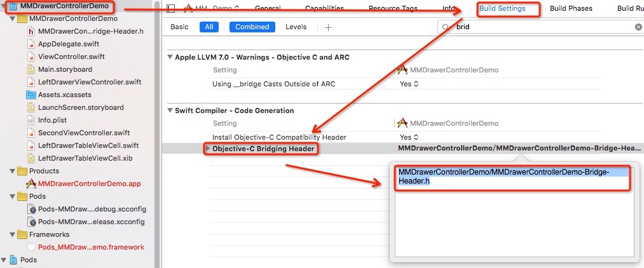Open AppDelegate.swift file icon
Image resolution: width=644 pixels, height=268 pixels.
[31, 44]
